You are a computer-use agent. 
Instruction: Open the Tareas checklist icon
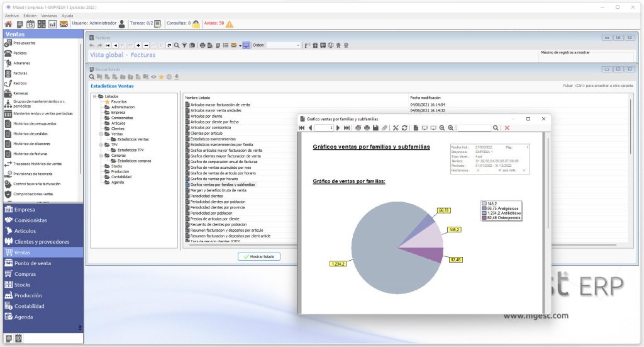click(158, 24)
